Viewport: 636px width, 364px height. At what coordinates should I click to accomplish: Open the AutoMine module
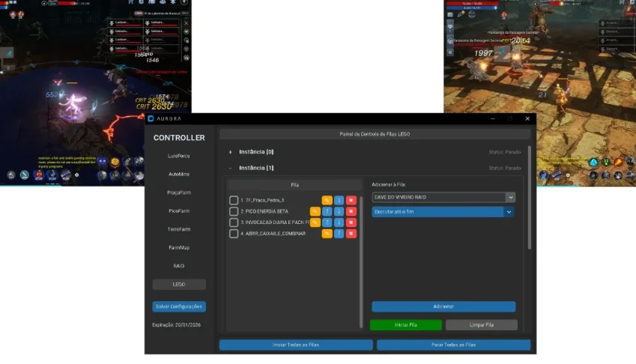click(179, 175)
